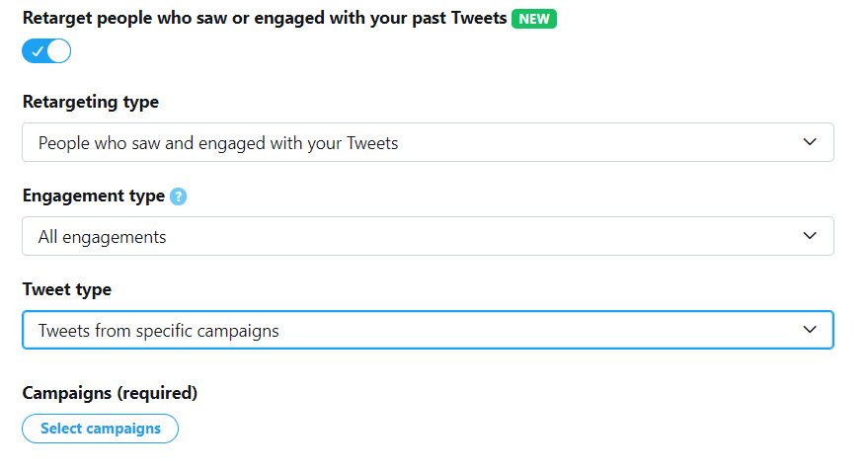The image size is (868, 472).
Task: Click the Engagement type label
Action: (94, 196)
